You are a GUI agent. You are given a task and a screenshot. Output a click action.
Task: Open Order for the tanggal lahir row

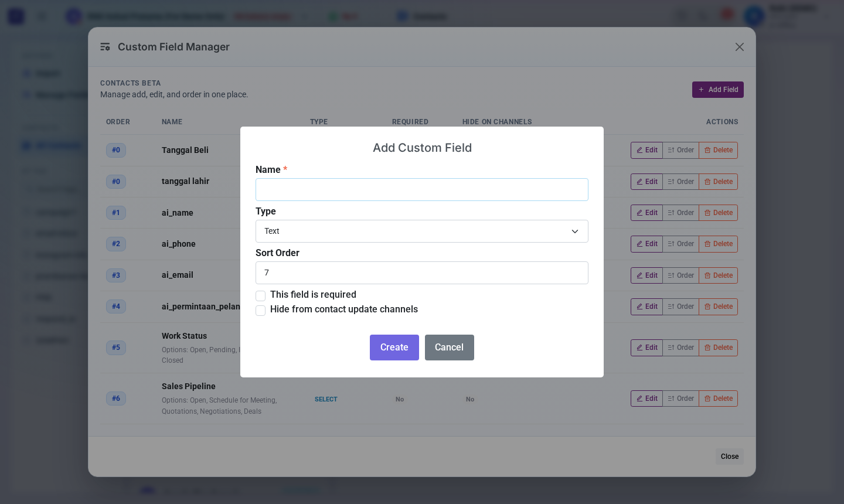point(681,182)
